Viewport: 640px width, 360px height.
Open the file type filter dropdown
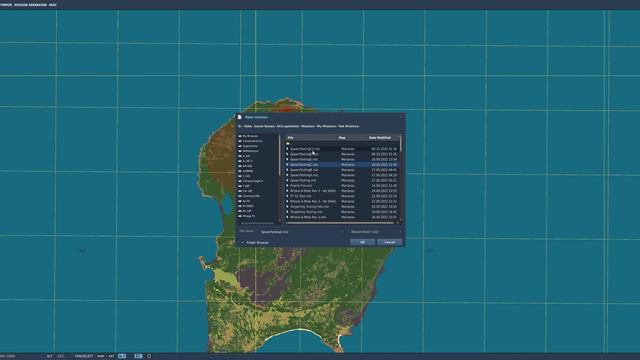(376, 232)
